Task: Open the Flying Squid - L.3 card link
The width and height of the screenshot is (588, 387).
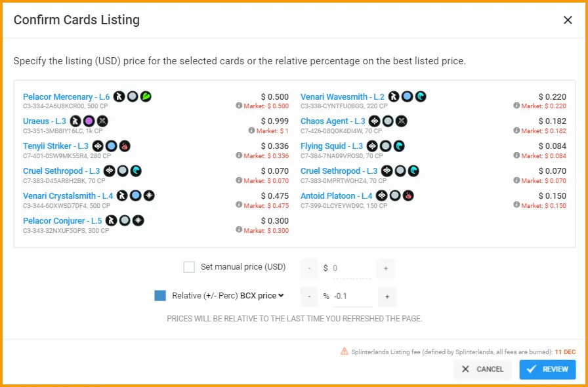Action: tap(331, 146)
